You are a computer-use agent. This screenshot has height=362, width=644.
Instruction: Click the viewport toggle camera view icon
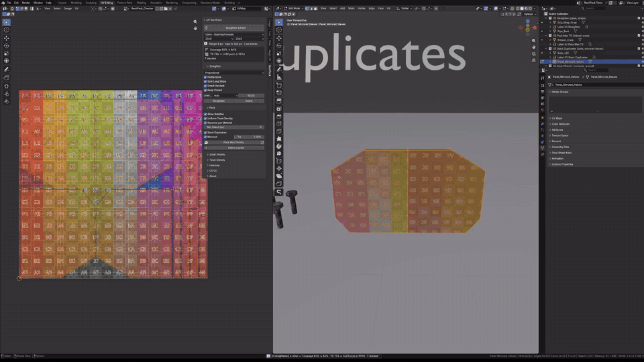click(x=533, y=54)
